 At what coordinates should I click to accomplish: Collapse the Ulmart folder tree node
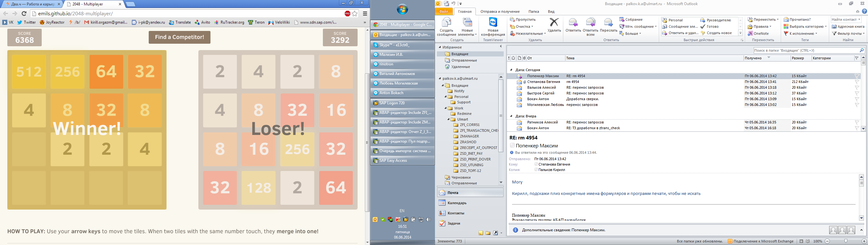pos(449,119)
